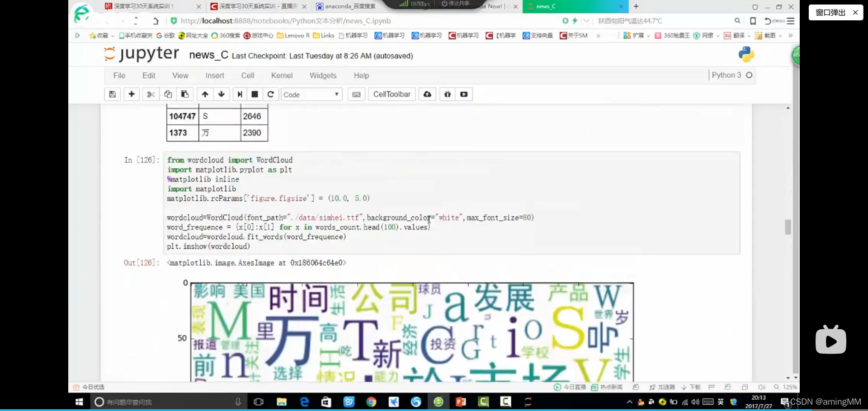Click the 关于SM bookmark
This screenshot has width=868, height=411.
(573, 36)
